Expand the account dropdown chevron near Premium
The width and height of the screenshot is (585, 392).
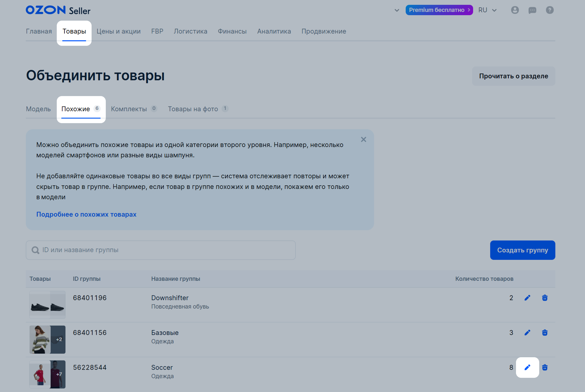tap(397, 10)
